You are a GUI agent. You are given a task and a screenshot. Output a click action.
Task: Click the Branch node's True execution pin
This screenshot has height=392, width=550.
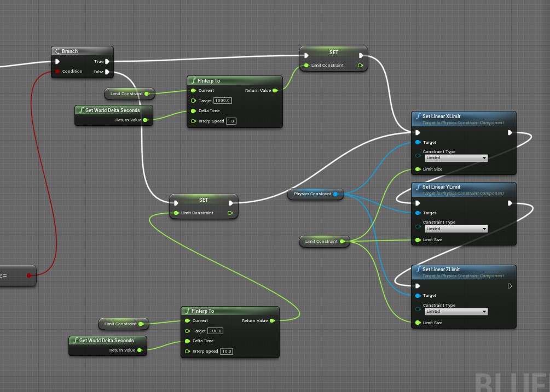pyautogui.click(x=107, y=62)
